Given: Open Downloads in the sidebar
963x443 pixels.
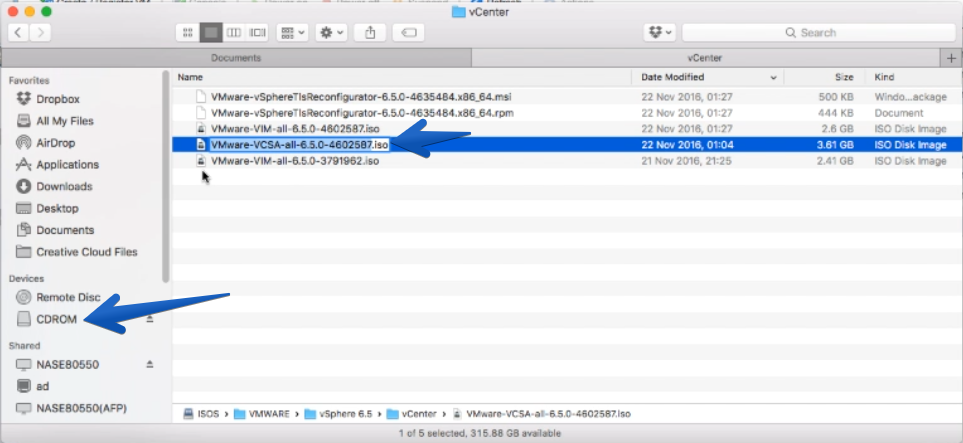Looking at the screenshot, I should pyautogui.click(x=64, y=186).
